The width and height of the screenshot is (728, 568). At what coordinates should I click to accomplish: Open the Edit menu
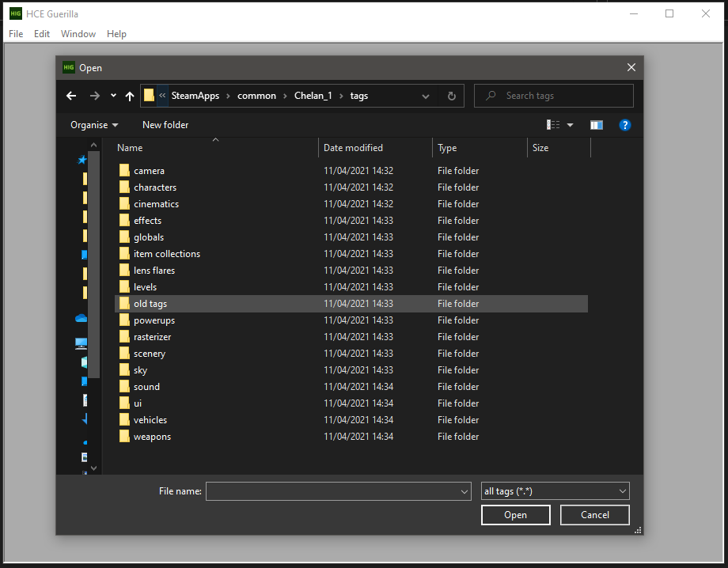[42, 34]
